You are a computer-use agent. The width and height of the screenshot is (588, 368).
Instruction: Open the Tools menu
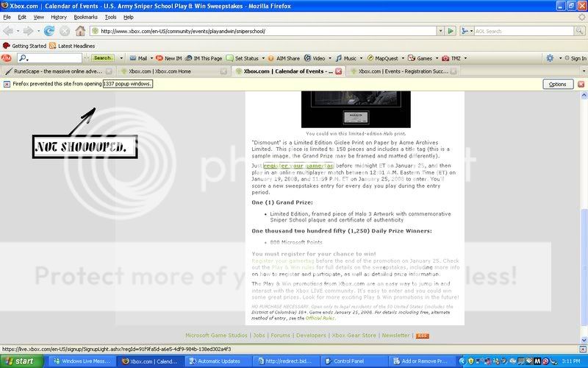110,16
